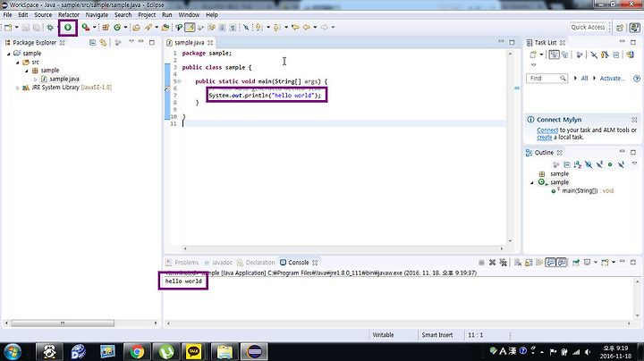Click the Pin Console icon
The image size is (644, 361).
pos(576,263)
